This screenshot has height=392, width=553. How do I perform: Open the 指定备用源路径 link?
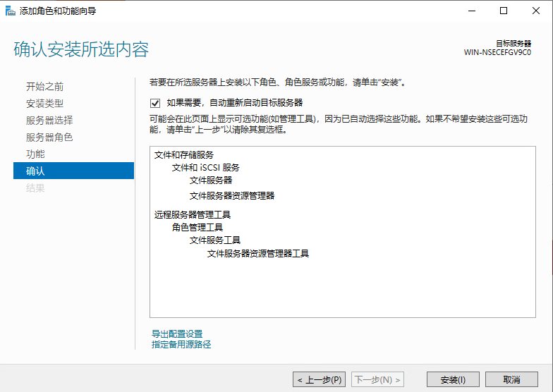click(x=181, y=345)
